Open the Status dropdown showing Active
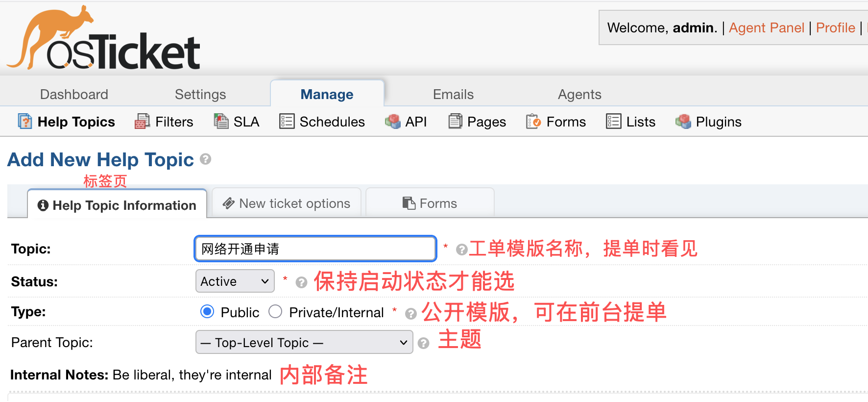The height and width of the screenshot is (402, 868). click(235, 281)
